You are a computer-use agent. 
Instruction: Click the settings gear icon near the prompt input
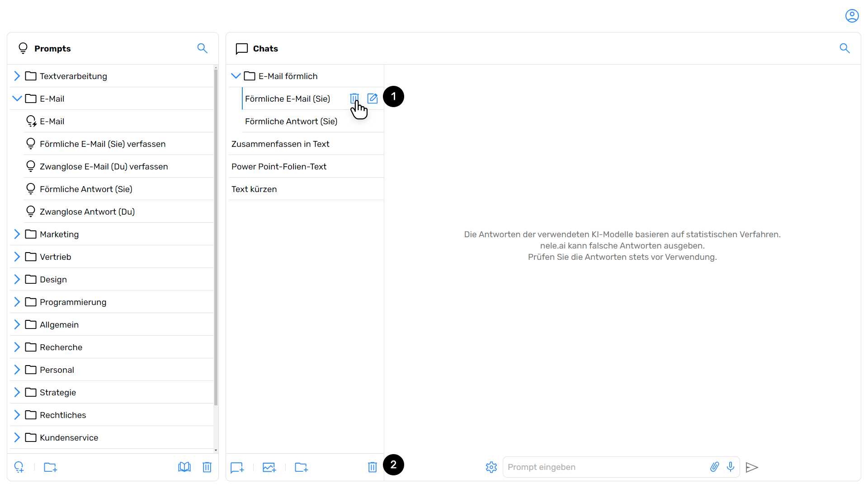coord(491,467)
